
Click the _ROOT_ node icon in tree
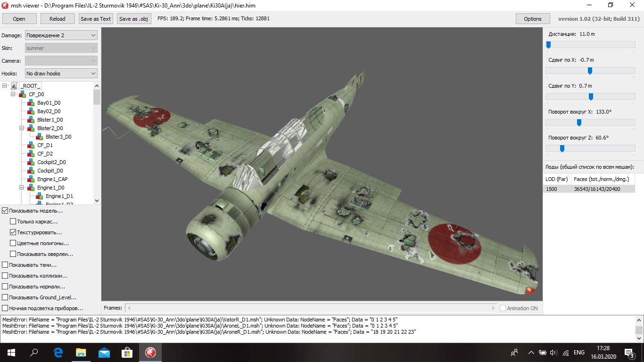14,86
